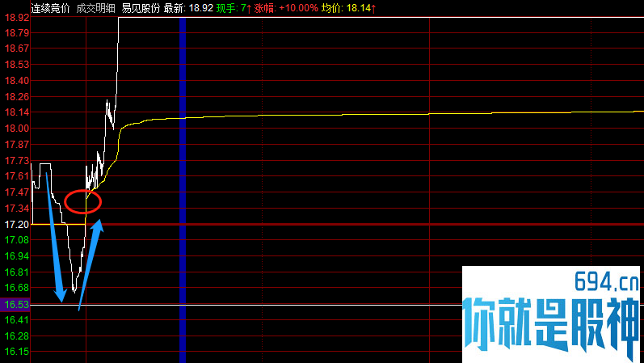Image resolution: width=644 pixels, height=363 pixels.
Task: Click the 16.41 price axis label
Action: pyautogui.click(x=17, y=320)
